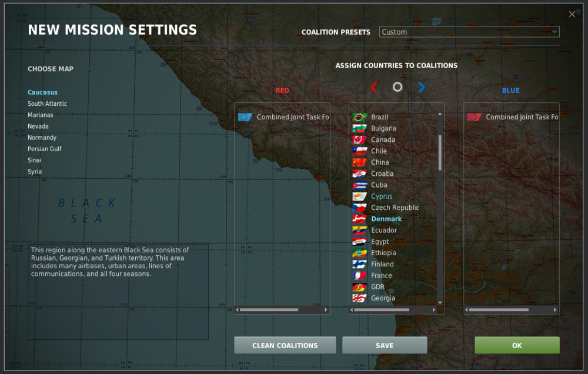Select Finland in the country list
This screenshot has height=374, width=588.
click(x=382, y=264)
